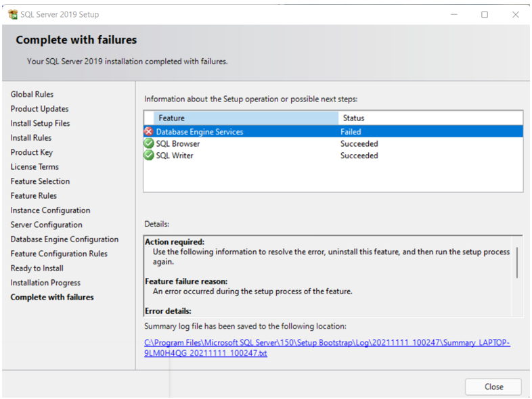Select Feature Selection in the sidebar
The height and width of the screenshot is (399, 532).
click(40, 181)
